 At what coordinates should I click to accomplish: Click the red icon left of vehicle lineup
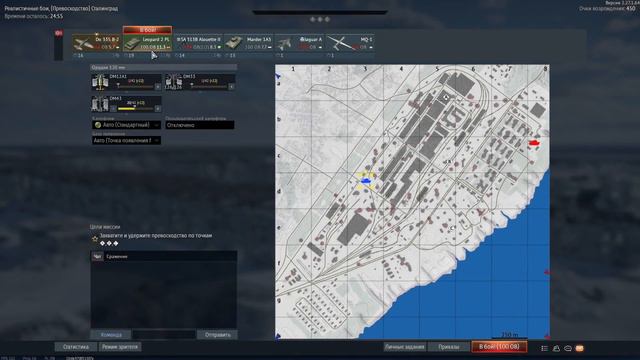click(59, 33)
